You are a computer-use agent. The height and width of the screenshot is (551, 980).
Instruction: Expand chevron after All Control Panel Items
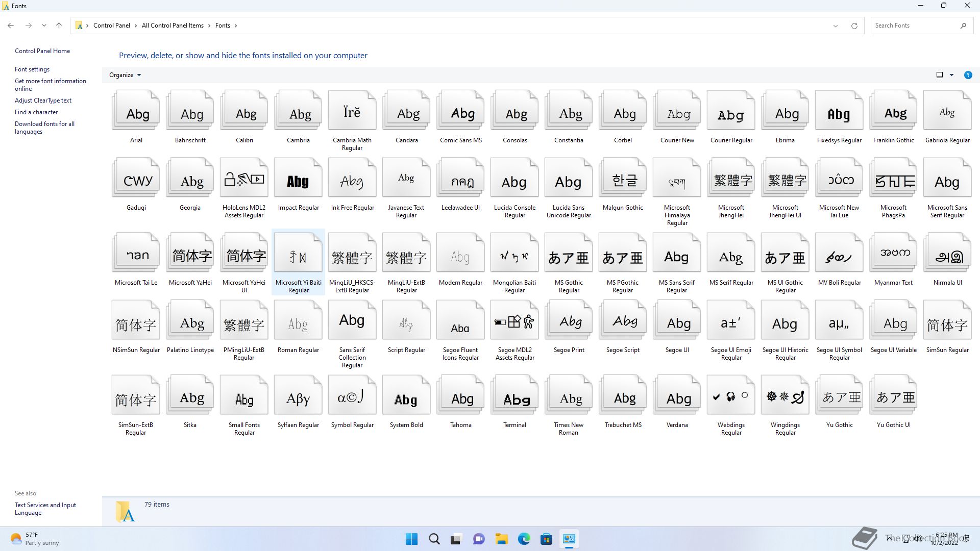(209, 26)
